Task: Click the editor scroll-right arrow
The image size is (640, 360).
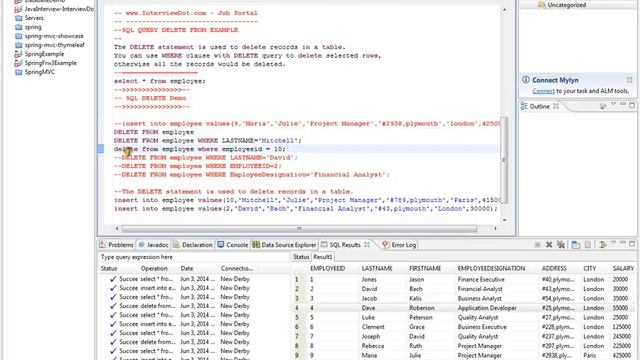Action: pyautogui.click(x=496, y=229)
